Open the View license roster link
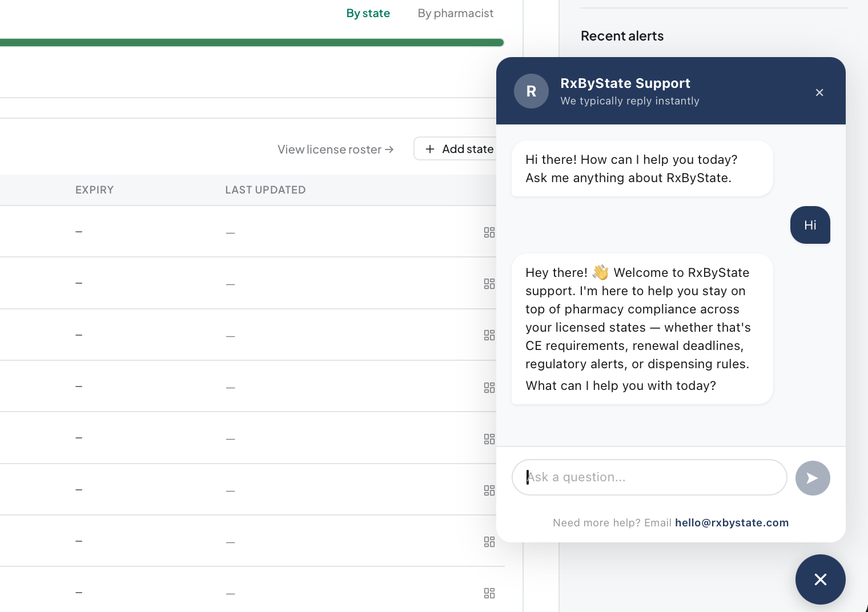The width and height of the screenshot is (868, 612). click(335, 149)
